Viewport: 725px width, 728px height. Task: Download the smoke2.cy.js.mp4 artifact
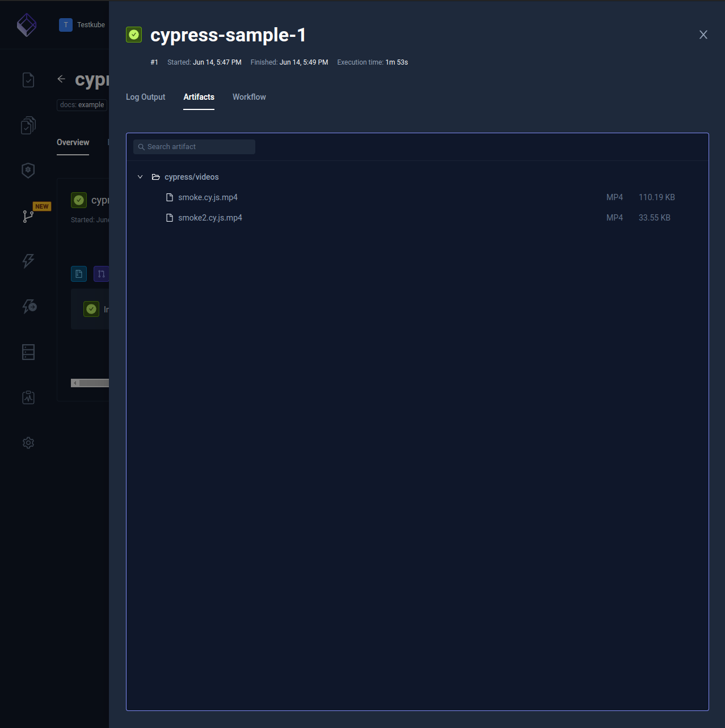pyautogui.click(x=210, y=217)
